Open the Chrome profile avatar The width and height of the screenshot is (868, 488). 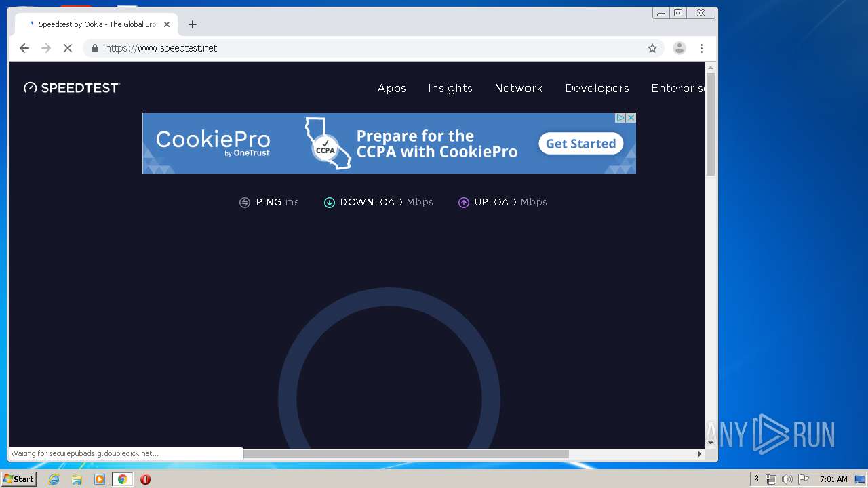[679, 48]
